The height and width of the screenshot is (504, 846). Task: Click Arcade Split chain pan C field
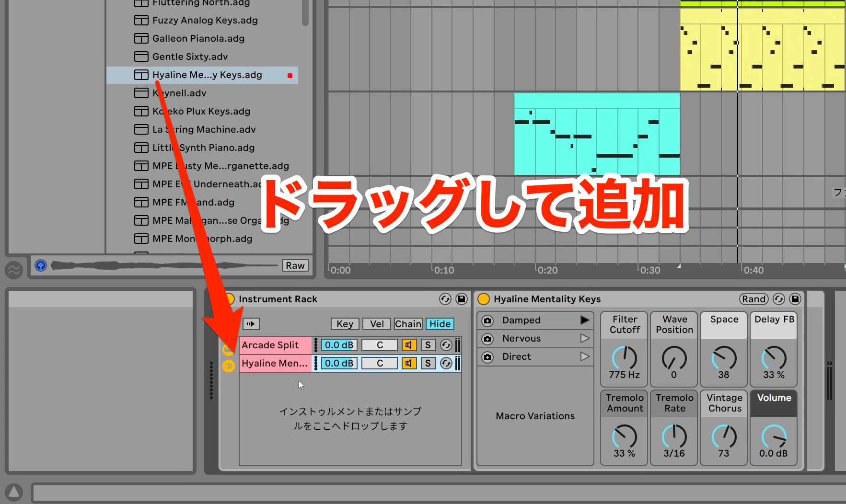pyautogui.click(x=380, y=345)
